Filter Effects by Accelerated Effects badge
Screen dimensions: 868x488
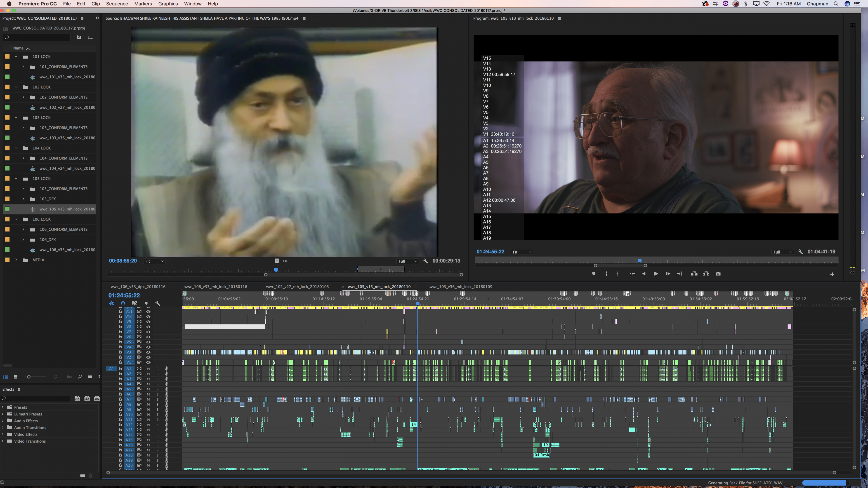coord(77,398)
